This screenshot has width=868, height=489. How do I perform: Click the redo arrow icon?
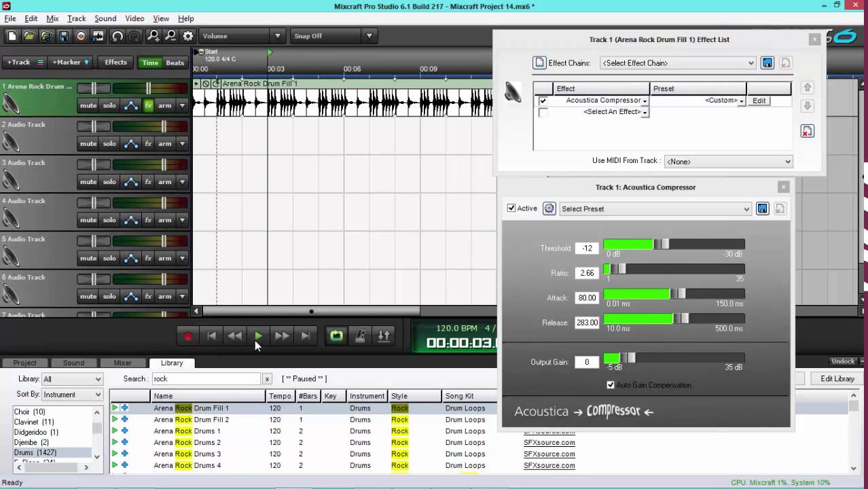134,36
